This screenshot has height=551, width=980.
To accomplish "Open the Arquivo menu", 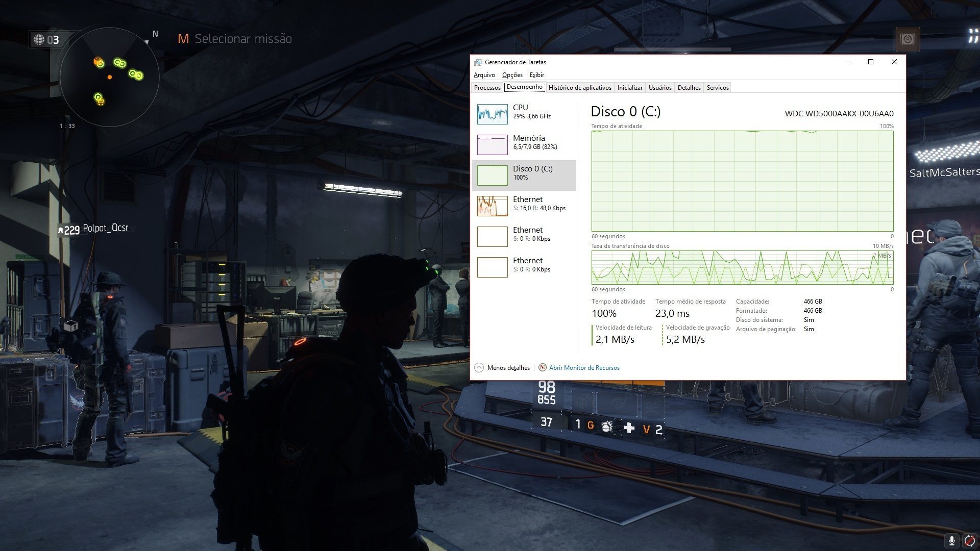I will click(x=484, y=75).
